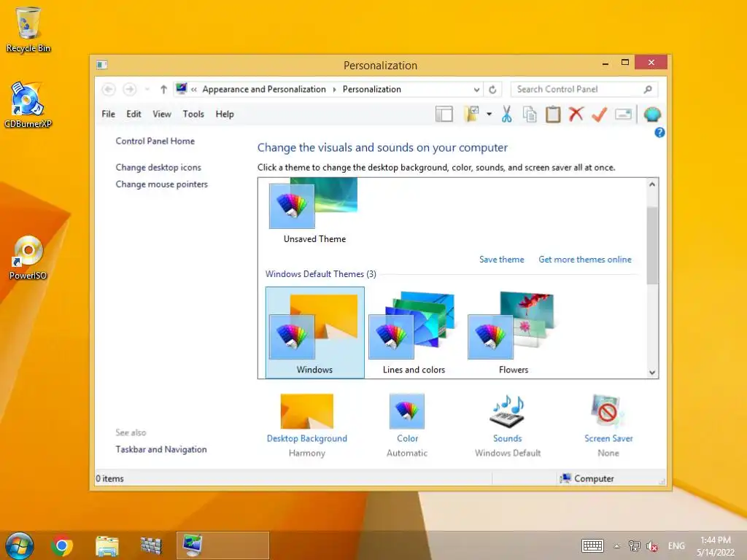Viewport: 747px width, 560px height.
Task: Select the Lines and colors theme
Action: (x=414, y=332)
